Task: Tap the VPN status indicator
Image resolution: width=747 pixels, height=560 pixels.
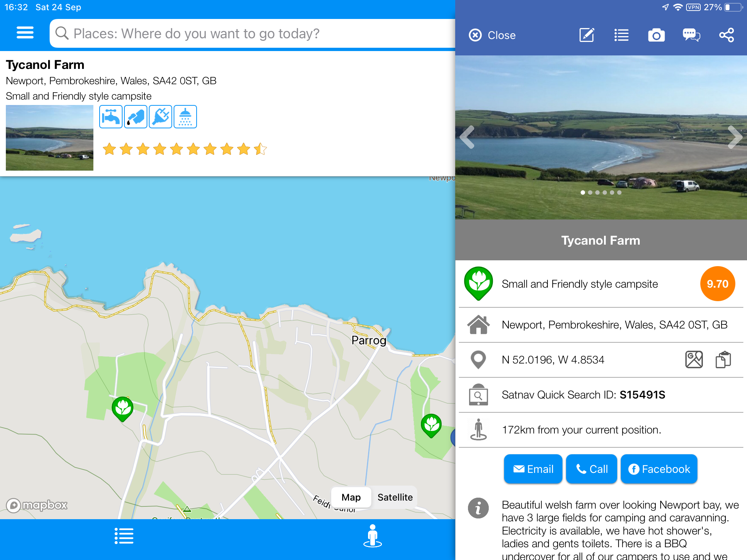Action: (693, 7)
